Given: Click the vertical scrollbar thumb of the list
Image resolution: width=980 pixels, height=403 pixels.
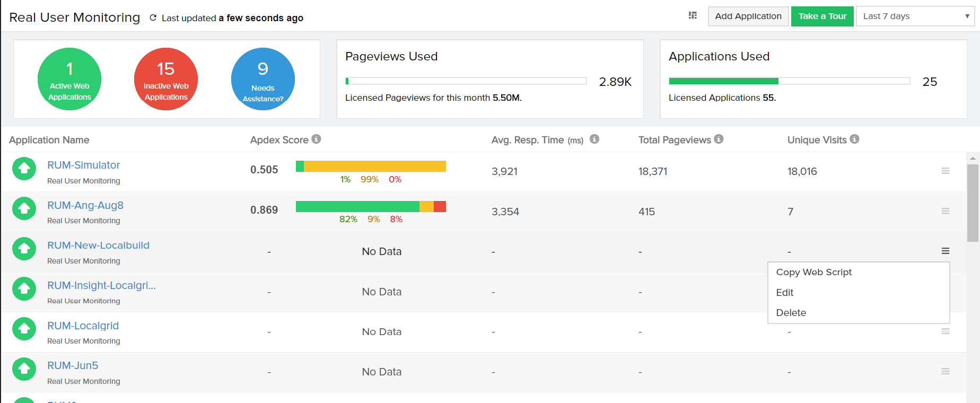Looking at the screenshot, I should pos(973,203).
